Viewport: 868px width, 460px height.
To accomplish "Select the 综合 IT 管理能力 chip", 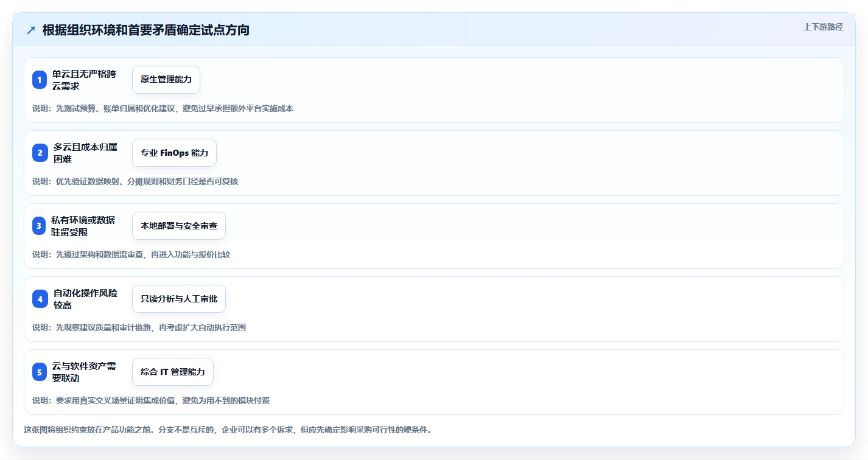I will coord(173,372).
